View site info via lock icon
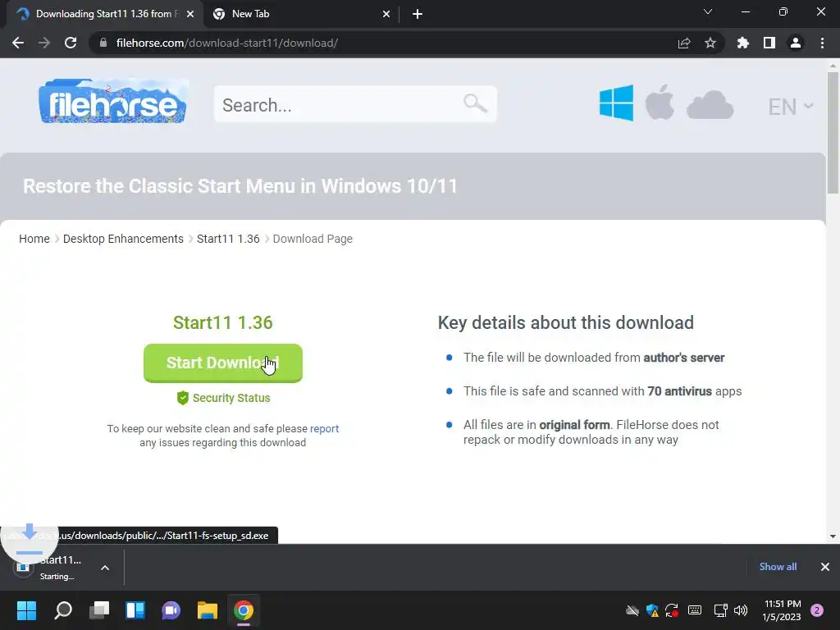The width and height of the screenshot is (840, 630). point(103,43)
